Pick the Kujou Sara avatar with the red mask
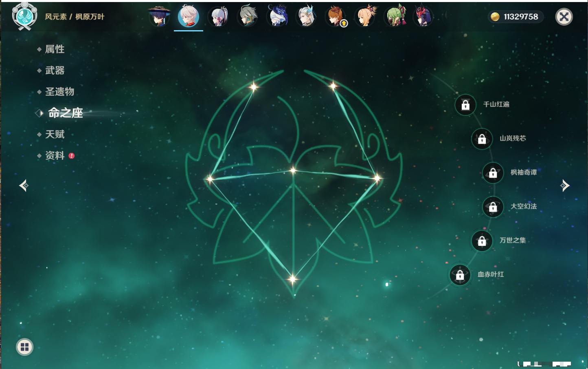 coord(423,16)
